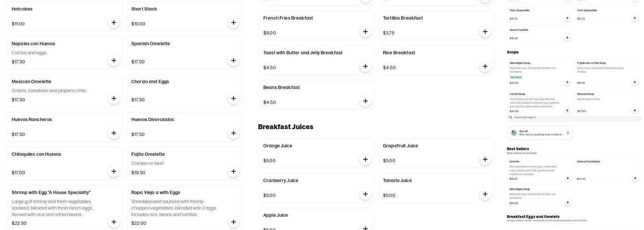644x230 pixels.
Task: Add Hotcakes to the order
Action: [x=114, y=23]
